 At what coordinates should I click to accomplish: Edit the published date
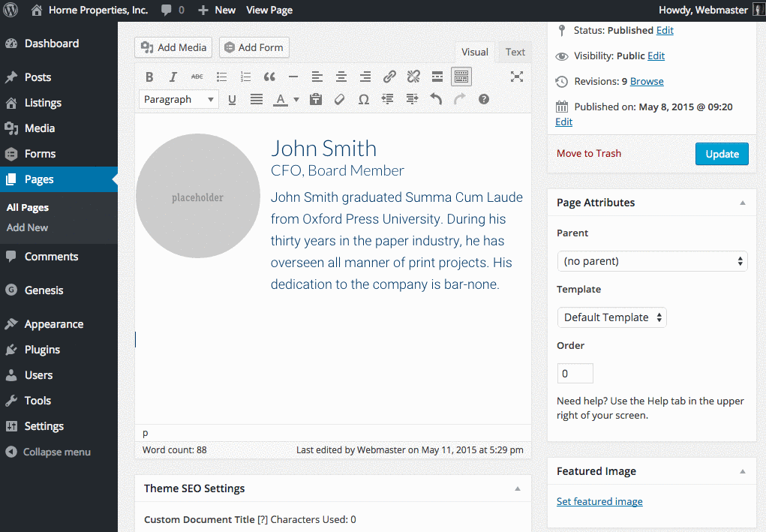[x=563, y=122]
